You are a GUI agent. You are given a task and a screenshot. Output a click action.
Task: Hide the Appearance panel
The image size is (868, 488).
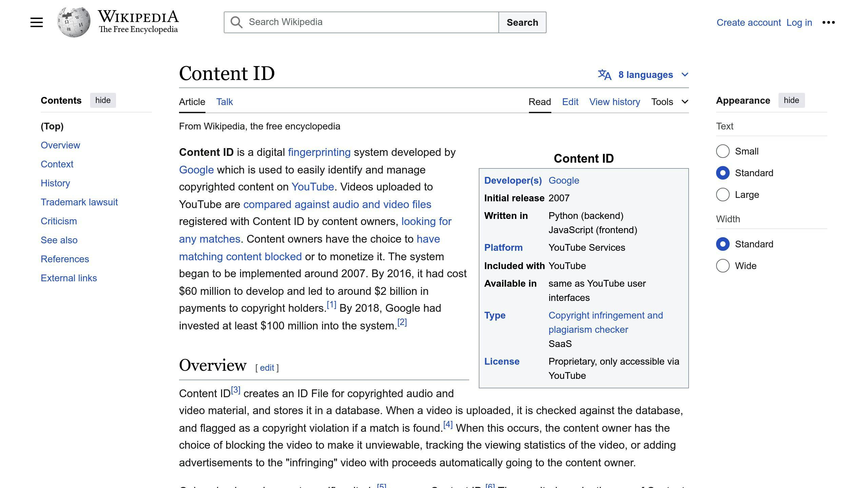click(x=791, y=100)
